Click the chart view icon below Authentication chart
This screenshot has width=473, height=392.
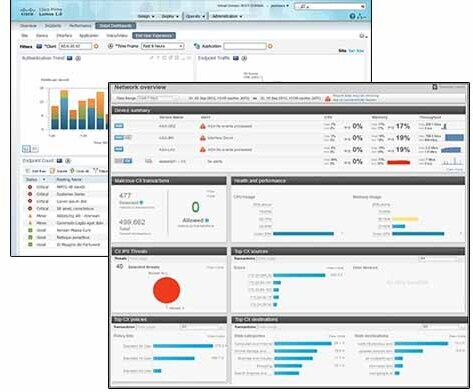(x=26, y=149)
